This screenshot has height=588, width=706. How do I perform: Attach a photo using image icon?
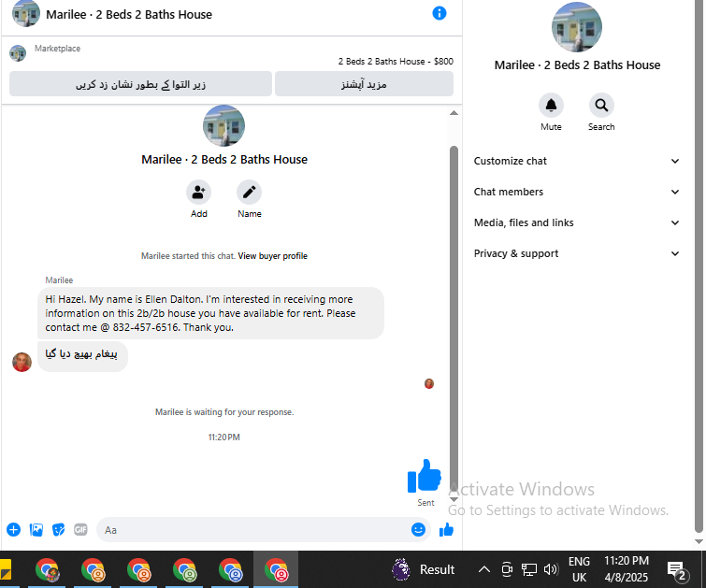coord(36,529)
